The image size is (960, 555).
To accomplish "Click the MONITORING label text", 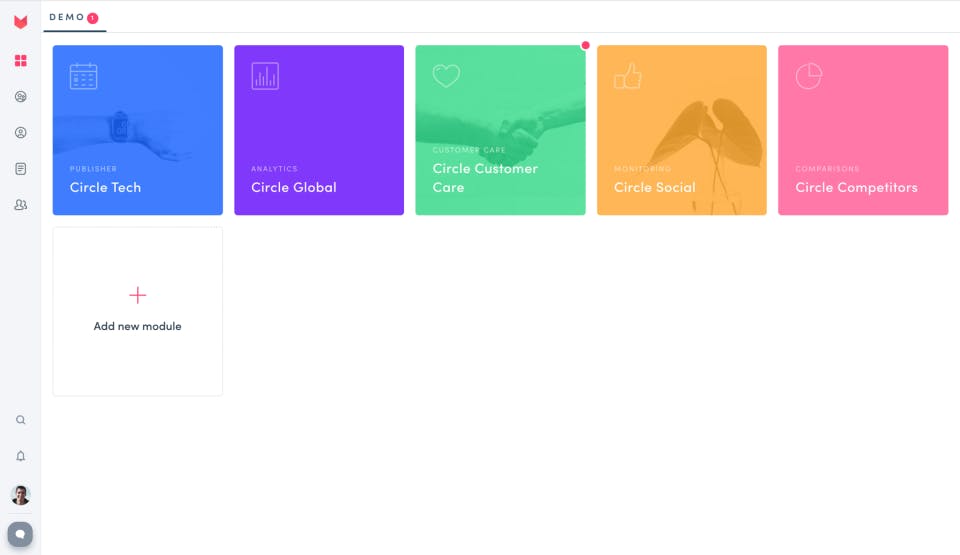I will click(642, 169).
